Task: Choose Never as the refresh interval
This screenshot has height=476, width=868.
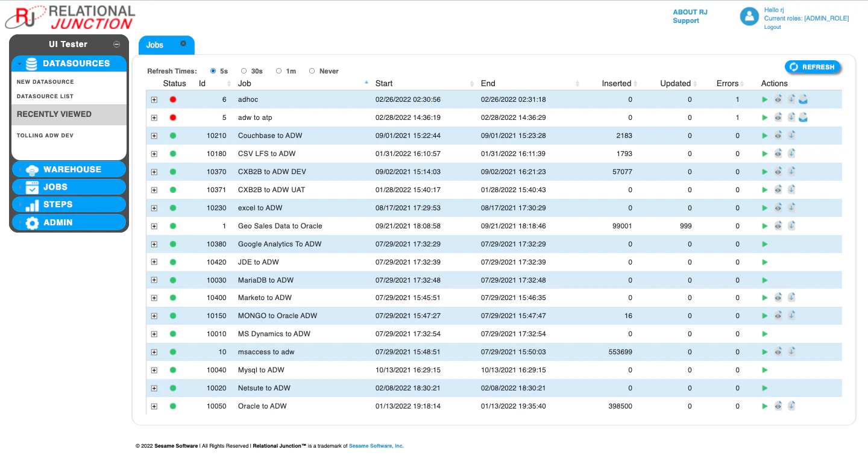Action: [312, 70]
